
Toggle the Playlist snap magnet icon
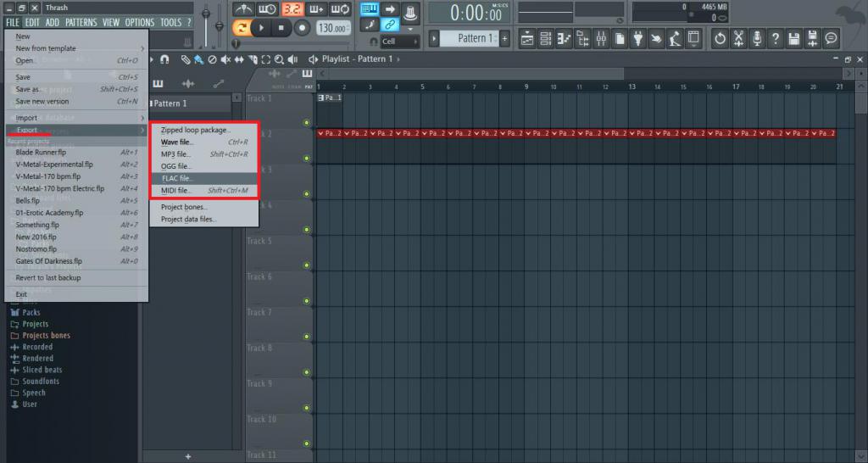[164, 59]
